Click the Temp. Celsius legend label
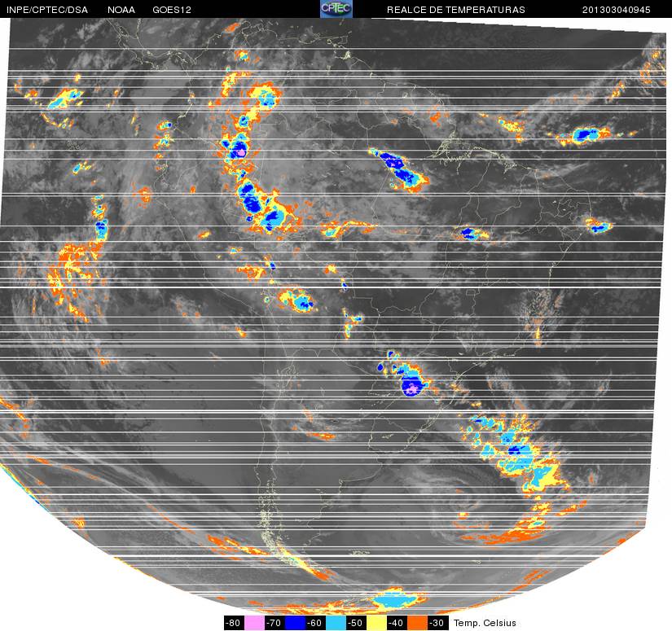Screen dimensions: 672x631 coord(485,623)
